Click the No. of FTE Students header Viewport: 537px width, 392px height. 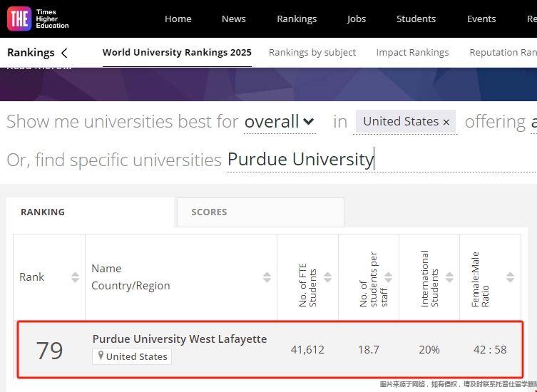click(x=307, y=285)
